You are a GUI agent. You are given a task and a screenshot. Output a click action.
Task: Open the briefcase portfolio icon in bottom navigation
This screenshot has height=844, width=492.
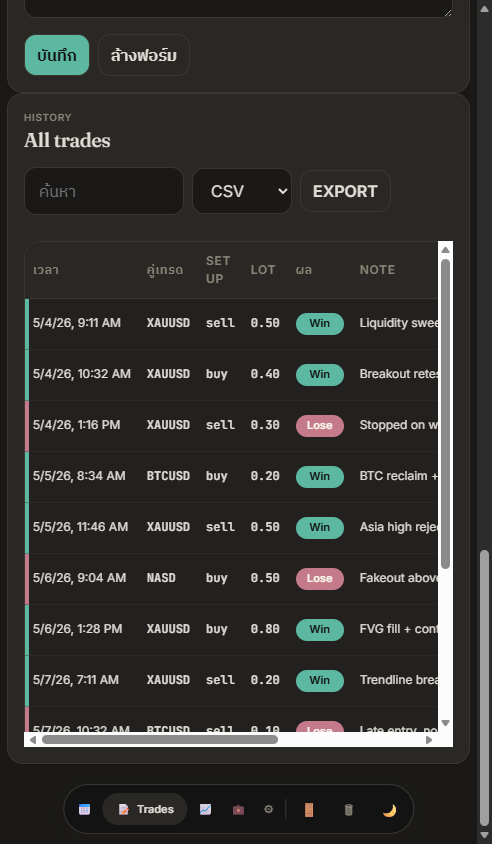pos(238,809)
